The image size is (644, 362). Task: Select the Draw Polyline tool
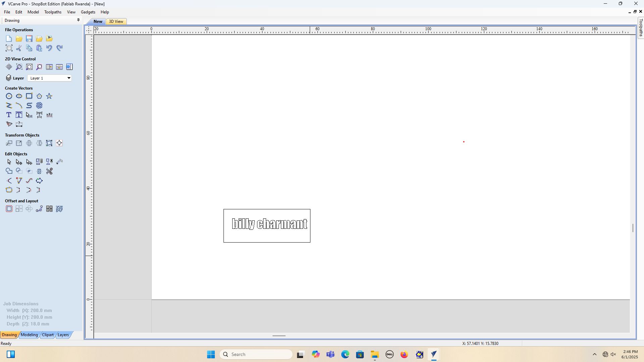pyautogui.click(x=9, y=105)
